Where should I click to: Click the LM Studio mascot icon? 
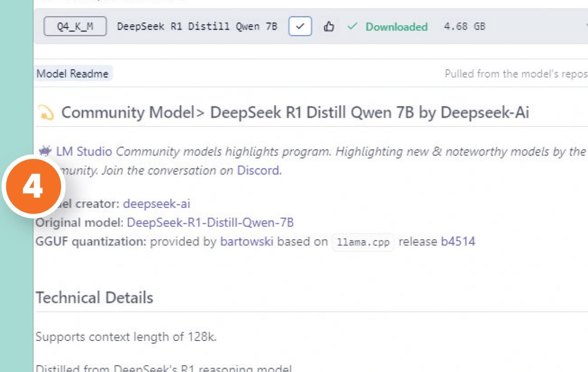pyautogui.click(x=45, y=152)
